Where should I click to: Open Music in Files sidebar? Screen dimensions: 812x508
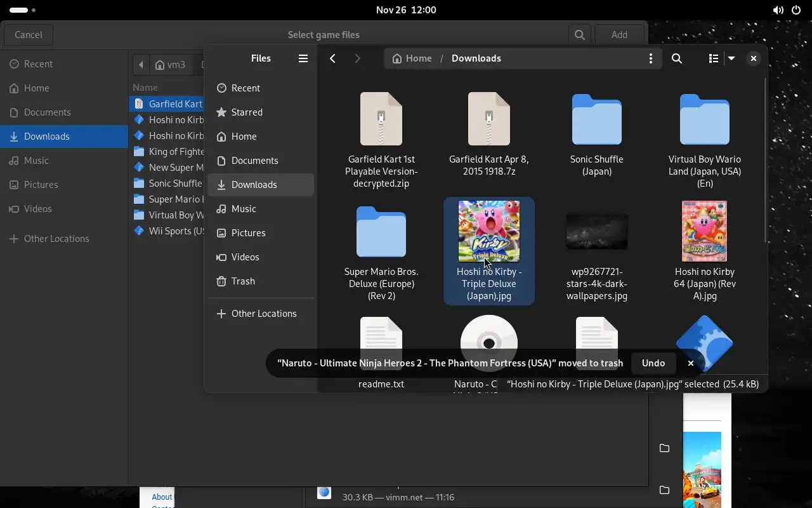coord(261,209)
